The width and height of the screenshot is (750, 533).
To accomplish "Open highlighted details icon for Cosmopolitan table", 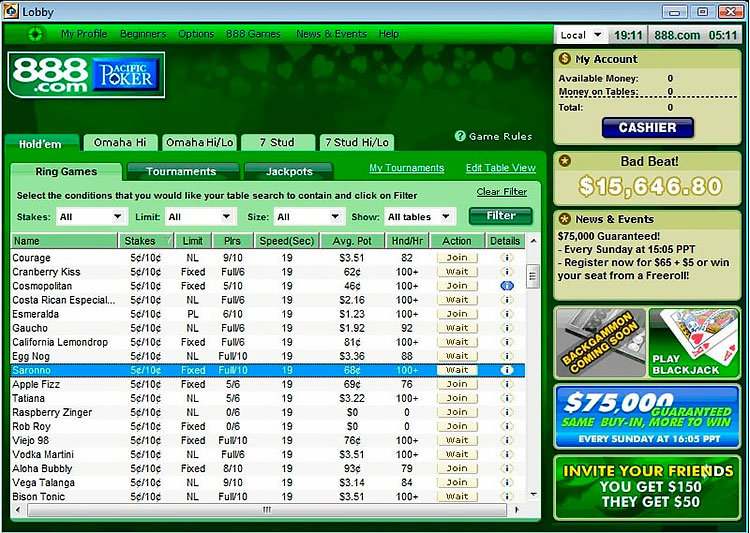I will pyautogui.click(x=507, y=286).
